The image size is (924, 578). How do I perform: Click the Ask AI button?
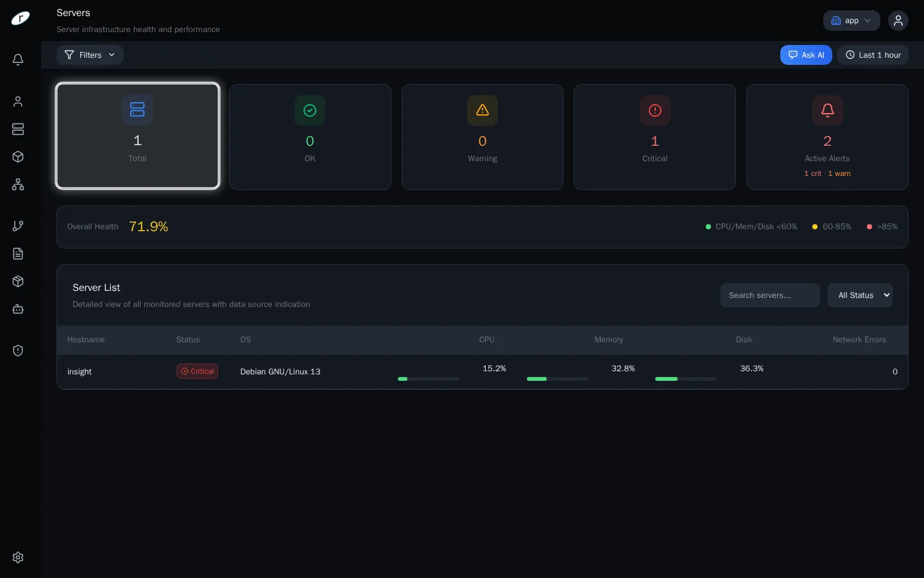coord(806,55)
